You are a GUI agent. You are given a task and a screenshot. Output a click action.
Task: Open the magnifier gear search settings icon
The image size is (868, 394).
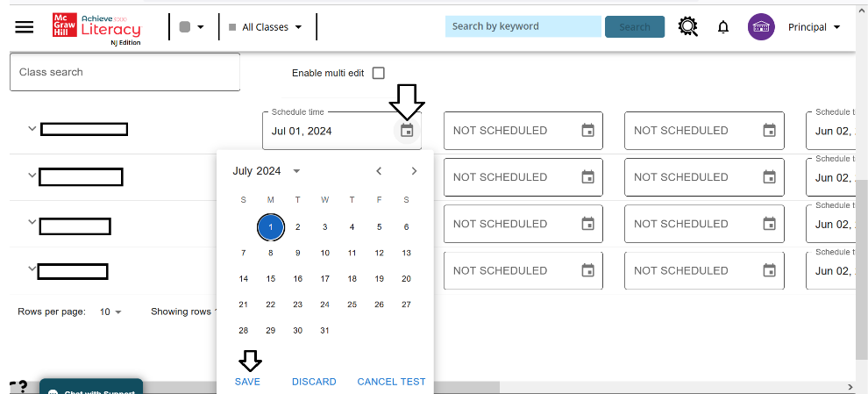pyautogui.click(x=687, y=26)
